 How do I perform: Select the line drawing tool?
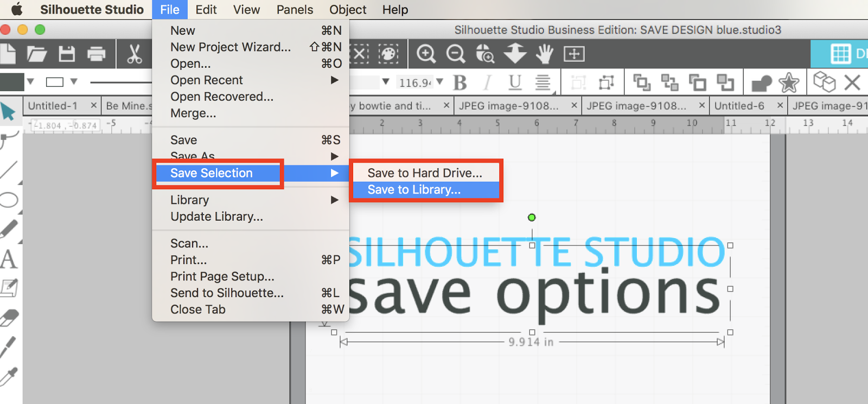point(9,170)
